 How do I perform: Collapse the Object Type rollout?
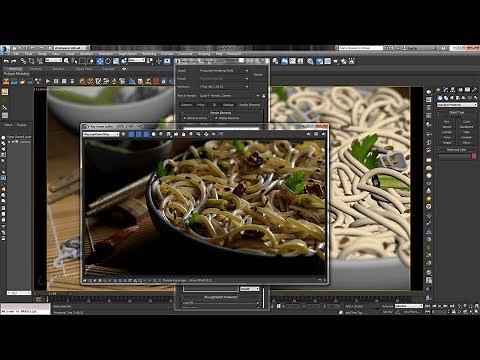(x=457, y=113)
